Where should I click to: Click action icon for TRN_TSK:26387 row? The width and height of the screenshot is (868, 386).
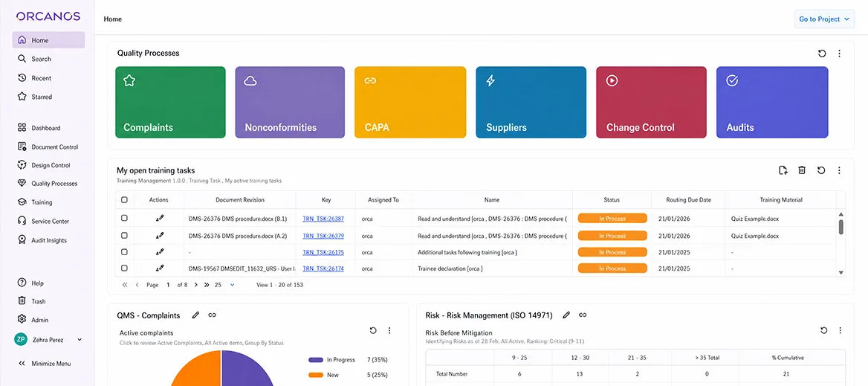point(160,219)
